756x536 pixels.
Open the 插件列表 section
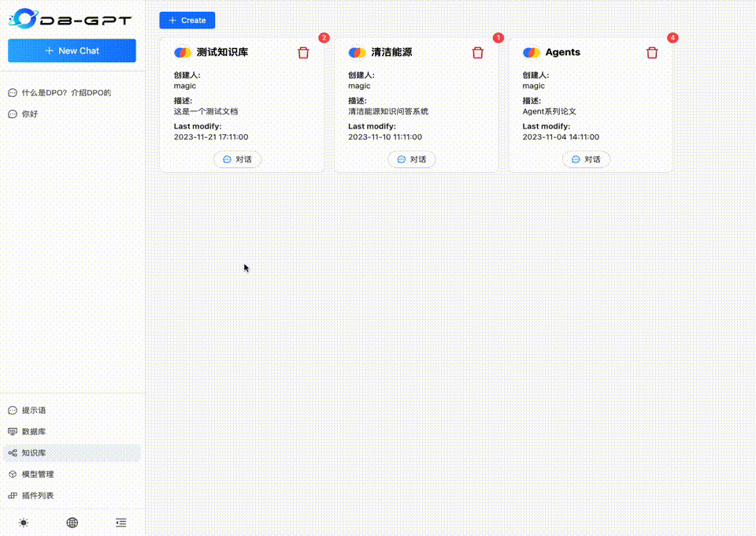[x=33, y=495]
